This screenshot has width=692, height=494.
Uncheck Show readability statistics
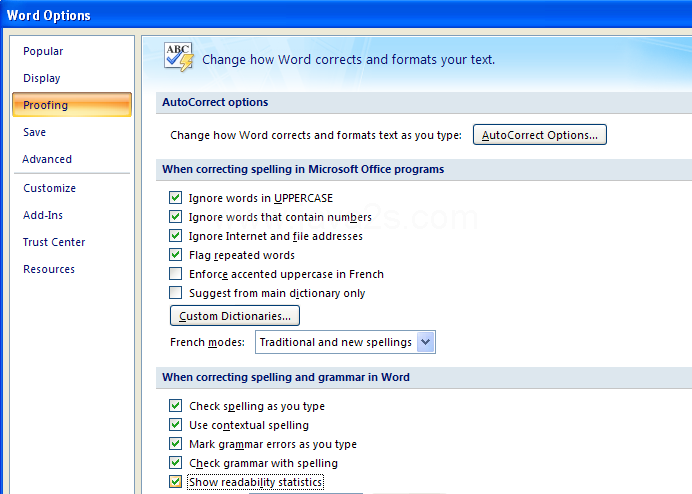pyautogui.click(x=175, y=481)
